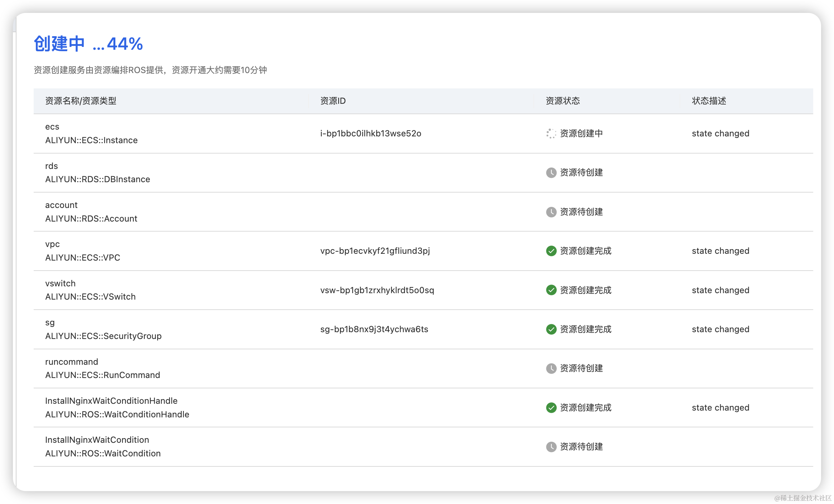The height and width of the screenshot is (504, 834).
Task: Click the ecs resource name
Action: 52,127
